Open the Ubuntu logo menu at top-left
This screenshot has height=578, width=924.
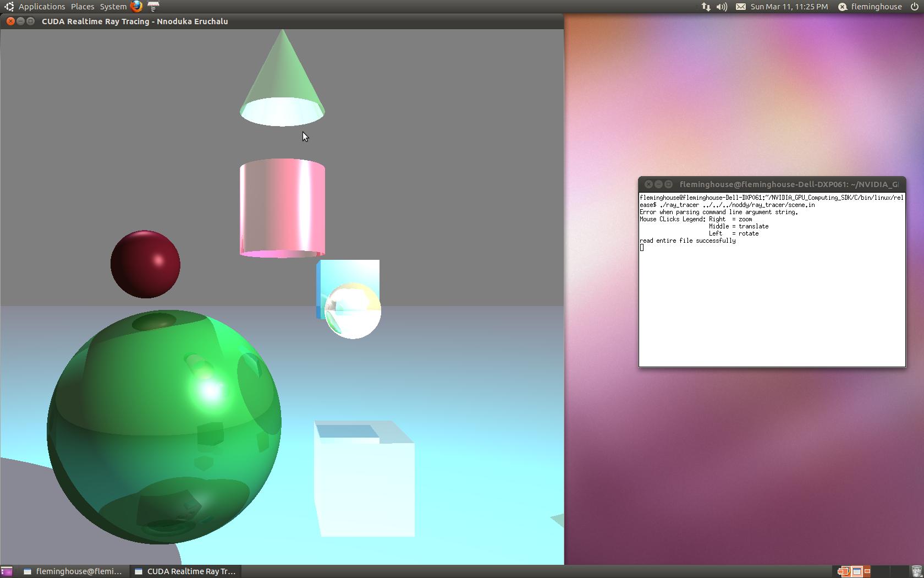point(8,6)
